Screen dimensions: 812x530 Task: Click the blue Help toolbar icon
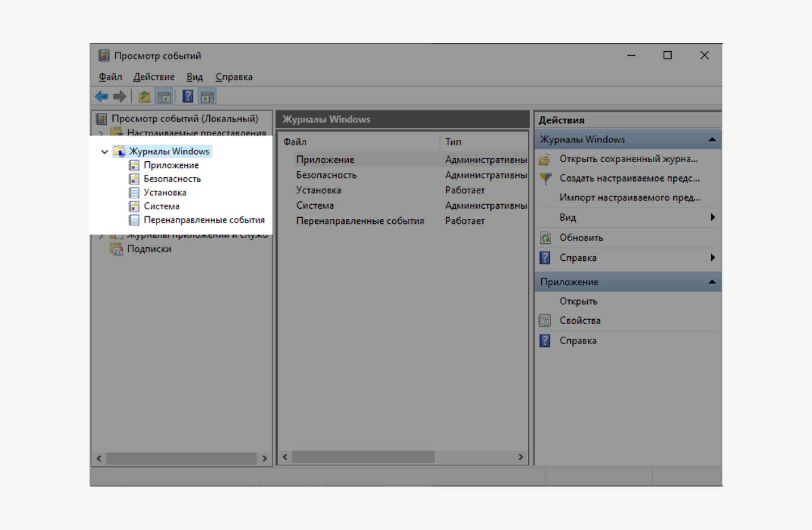[x=188, y=96]
